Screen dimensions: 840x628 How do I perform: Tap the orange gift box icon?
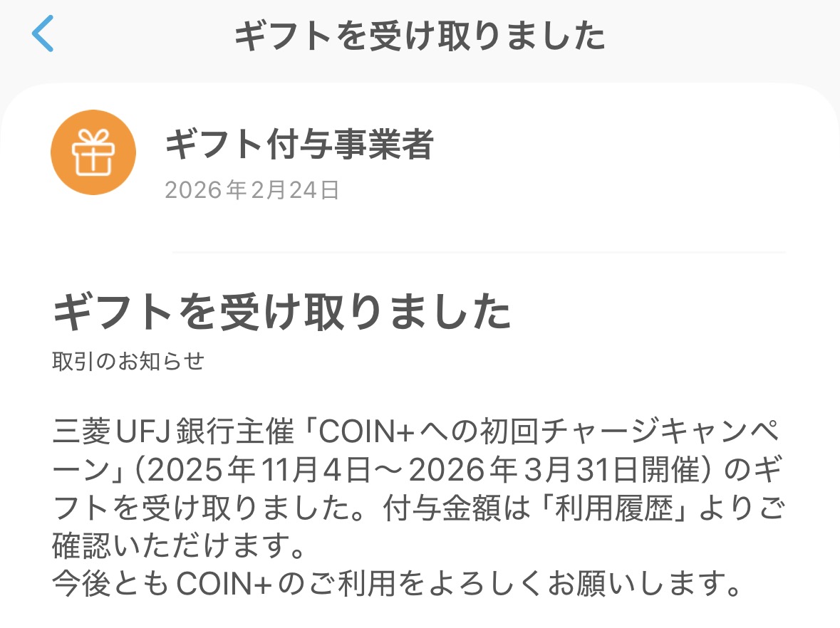tap(93, 152)
